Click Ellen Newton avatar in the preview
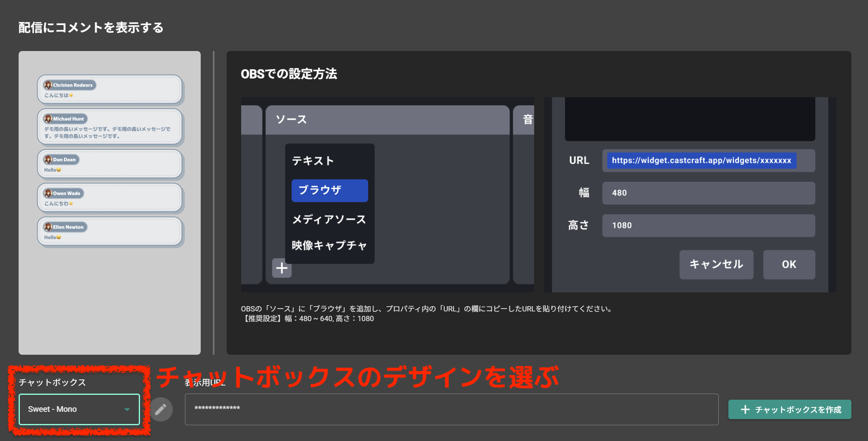The width and height of the screenshot is (868, 441). click(x=48, y=227)
